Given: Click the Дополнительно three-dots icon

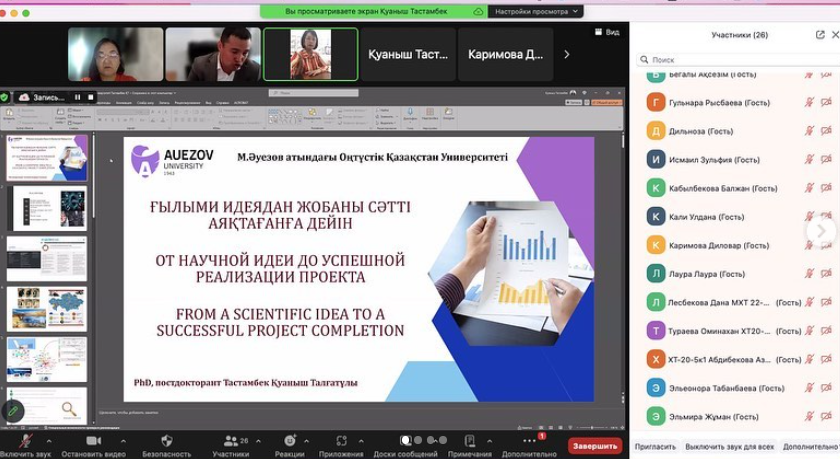Looking at the screenshot, I should coord(529,441).
